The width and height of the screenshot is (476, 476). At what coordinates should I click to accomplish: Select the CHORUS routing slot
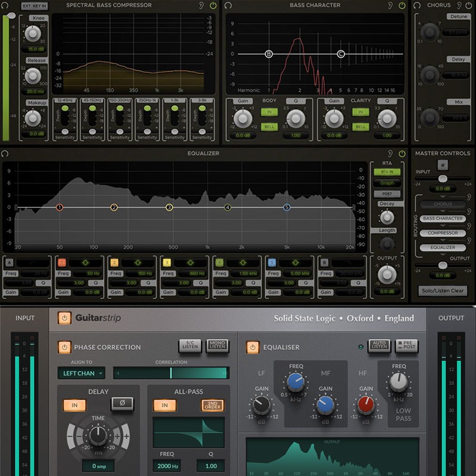tap(443, 204)
